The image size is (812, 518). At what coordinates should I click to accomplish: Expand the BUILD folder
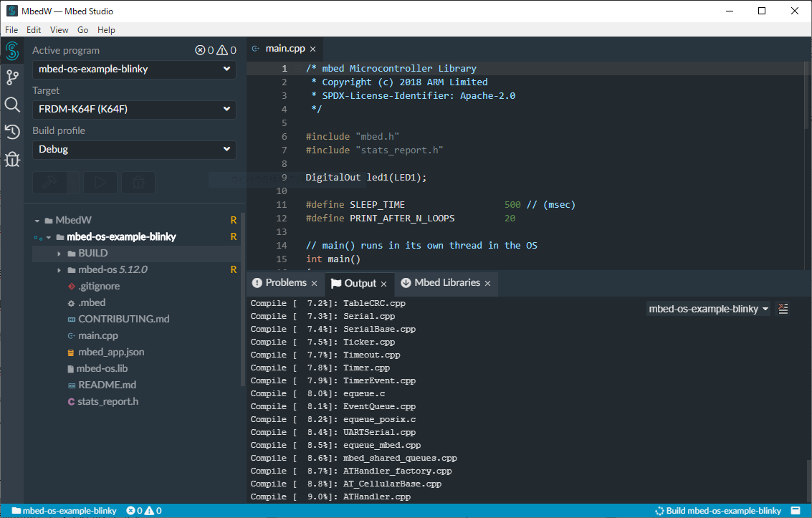[59, 254]
